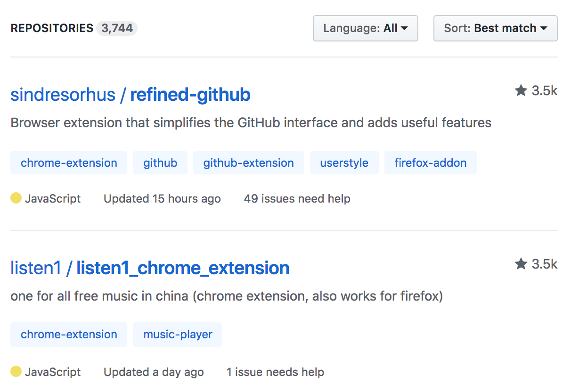Click yellow JavaScript dot under listen1_chrome_extension
Image resolution: width=571 pixels, height=392 pixels.
point(16,372)
